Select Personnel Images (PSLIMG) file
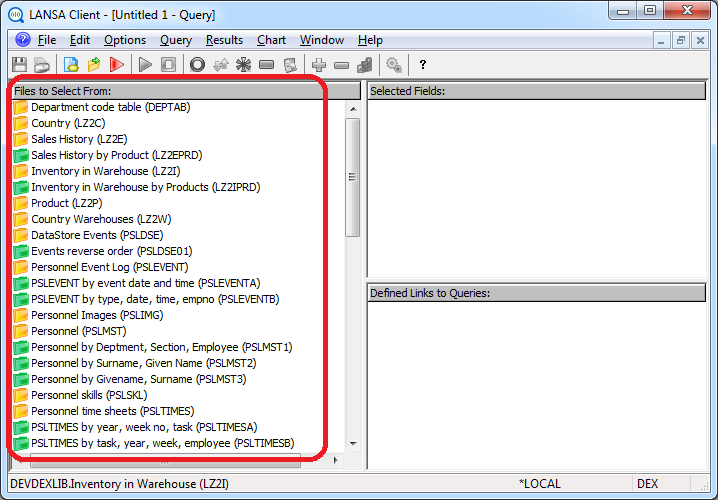 pyautogui.click(x=97, y=315)
